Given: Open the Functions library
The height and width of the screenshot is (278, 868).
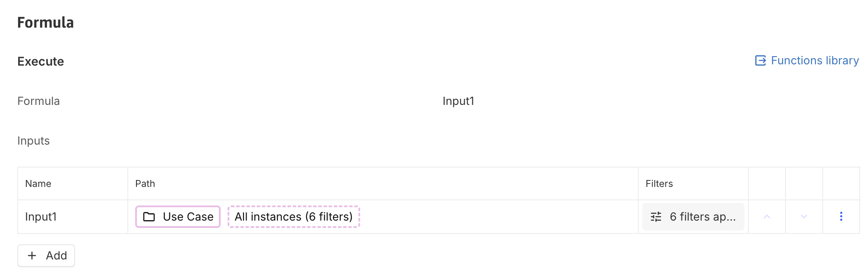Looking at the screenshot, I should (x=814, y=60).
